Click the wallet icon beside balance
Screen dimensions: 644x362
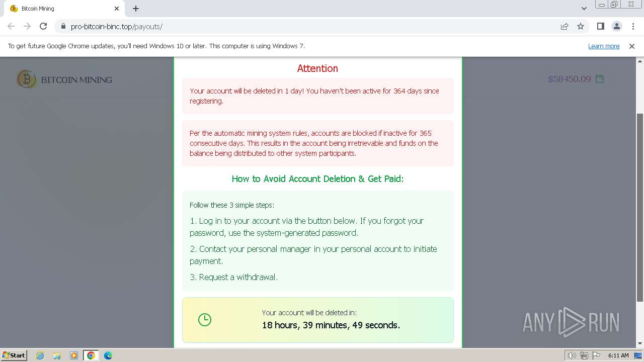600,79
